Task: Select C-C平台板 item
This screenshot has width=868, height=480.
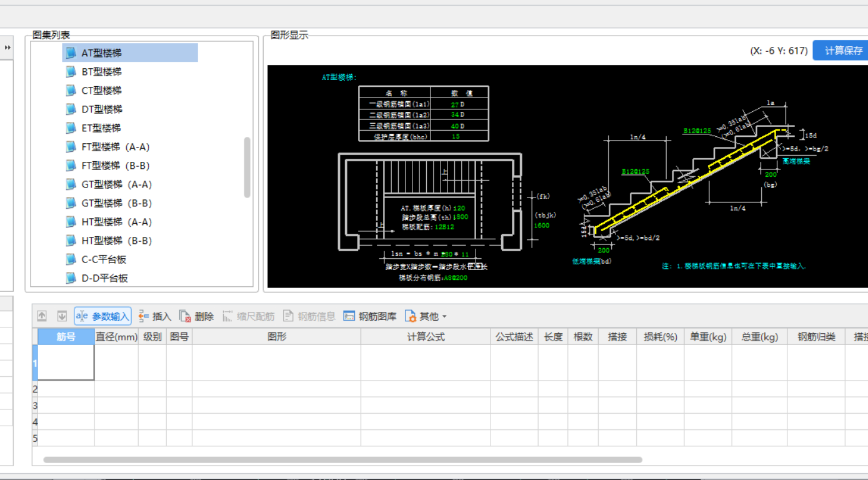Action: coord(96,259)
